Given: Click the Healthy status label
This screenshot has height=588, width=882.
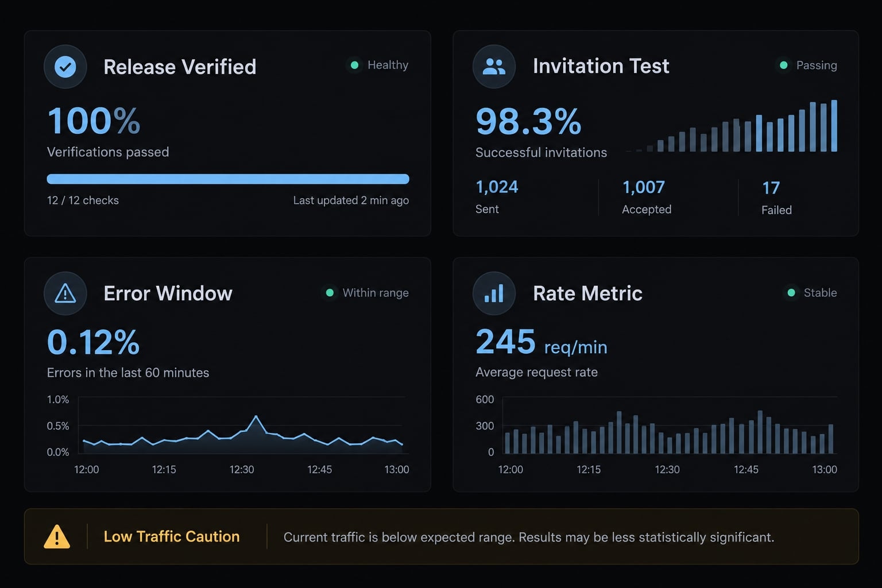Looking at the screenshot, I should click(x=388, y=65).
